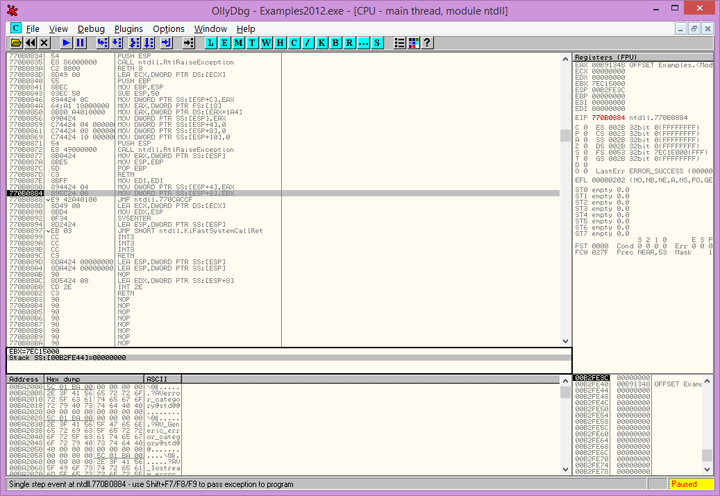Image resolution: width=720 pixels, height=496 pixels.
Task: Show References with R button
Action: [x=349, y=43]
